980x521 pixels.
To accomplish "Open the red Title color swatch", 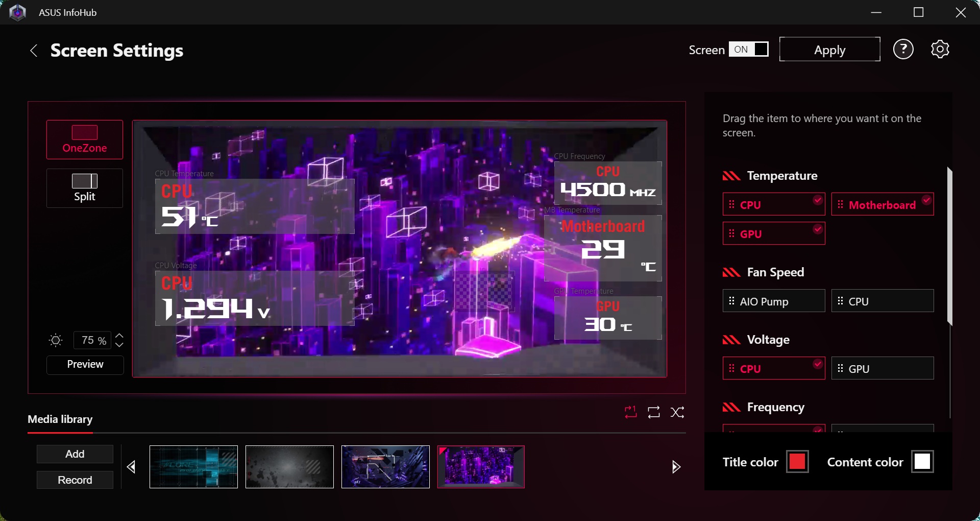I will coord(797,462).
